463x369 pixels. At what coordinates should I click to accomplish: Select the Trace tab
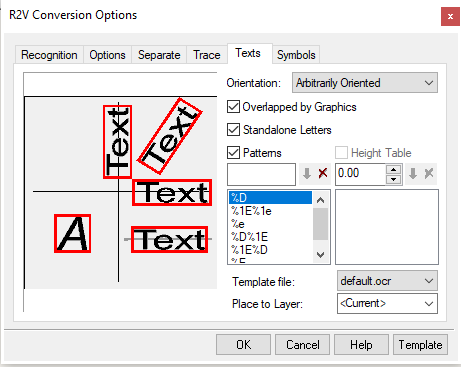tap(207, 55)
